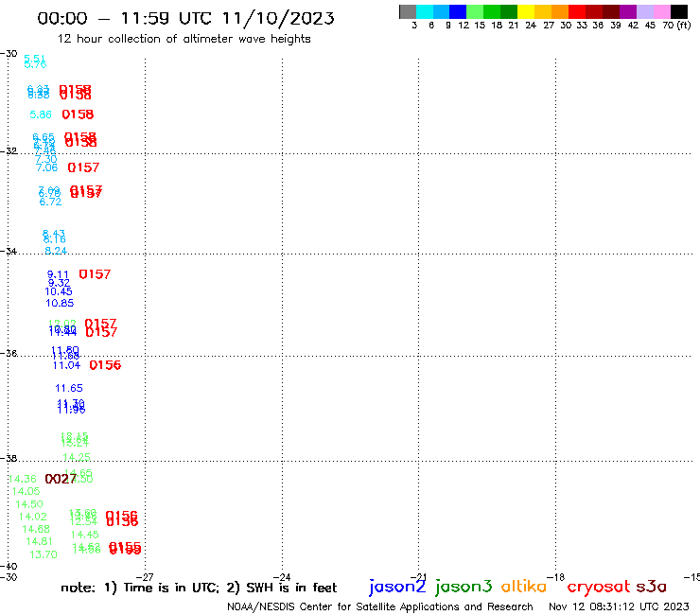Click the NOAA/NESDIS Center credit line
Viewport: 700px width, 615px height.
coord(380,606)
